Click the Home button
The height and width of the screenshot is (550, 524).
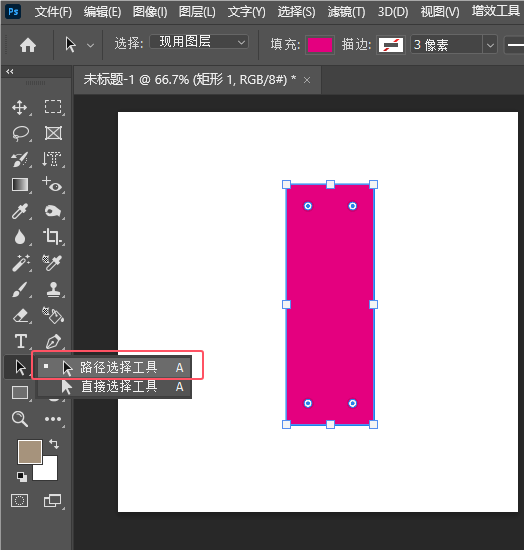(28, 45)
